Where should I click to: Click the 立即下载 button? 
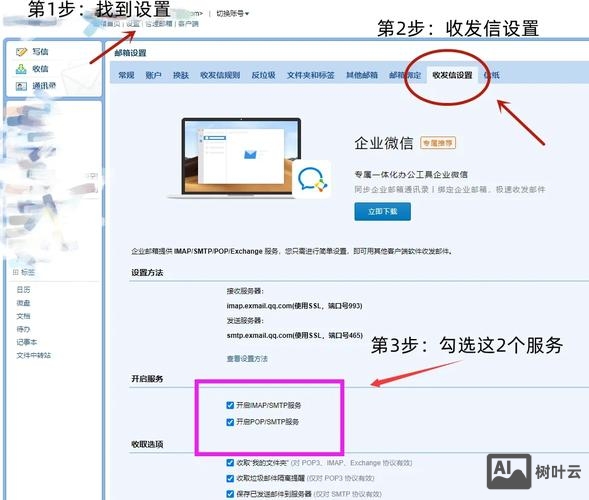click(x=382, y=211)
